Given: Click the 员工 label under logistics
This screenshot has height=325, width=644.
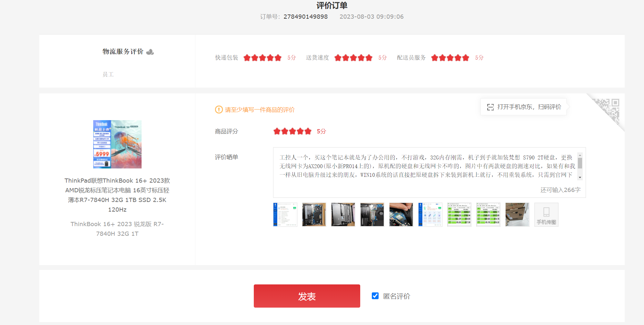Looking at the screenshot, I should [x=108, y=74].
